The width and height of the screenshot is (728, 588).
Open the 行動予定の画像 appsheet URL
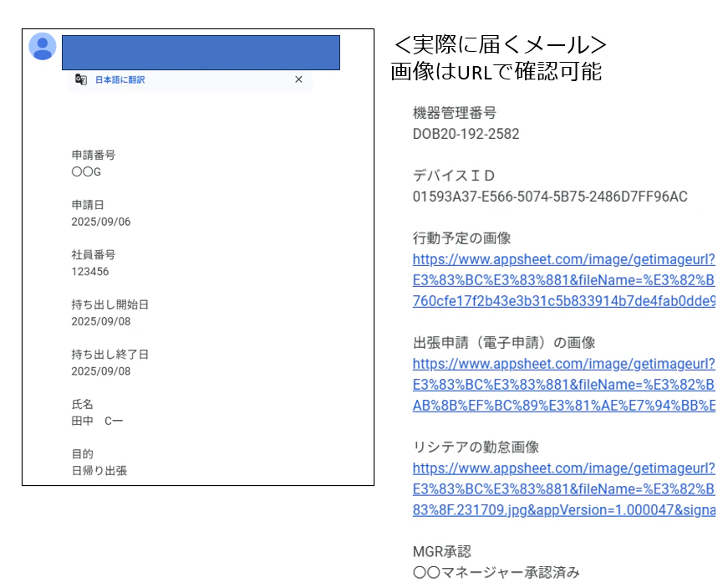click(x=563, y=280)
